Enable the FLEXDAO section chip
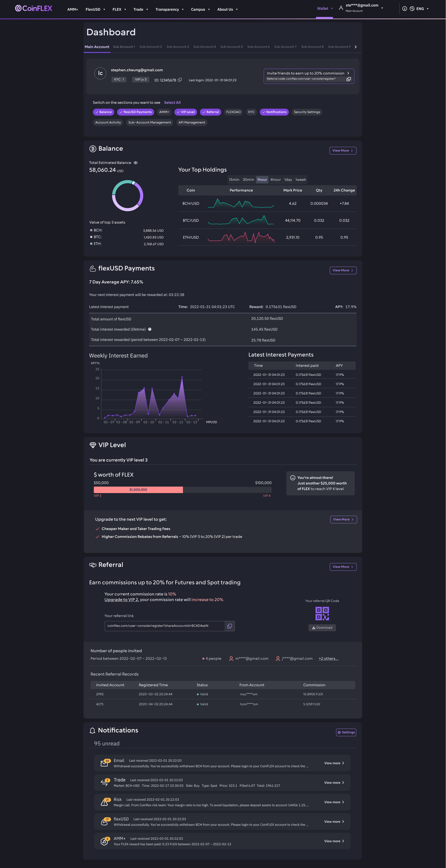 point(233,112)
